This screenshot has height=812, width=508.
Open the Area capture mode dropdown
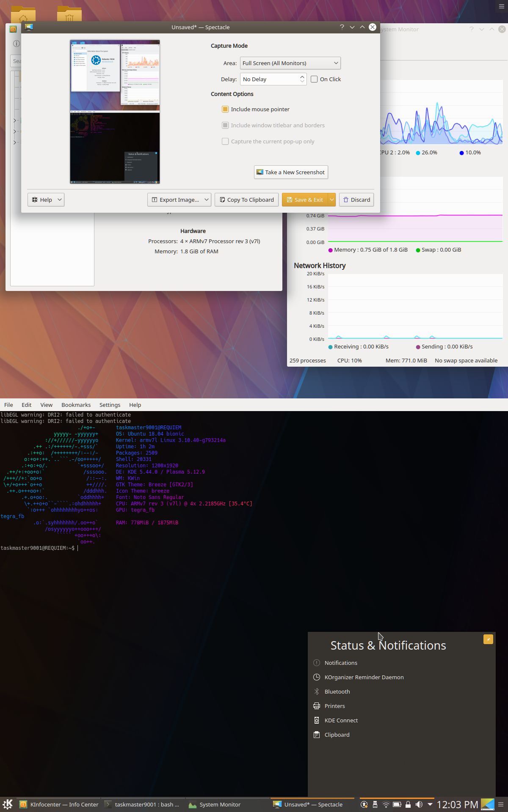(290, 63)
